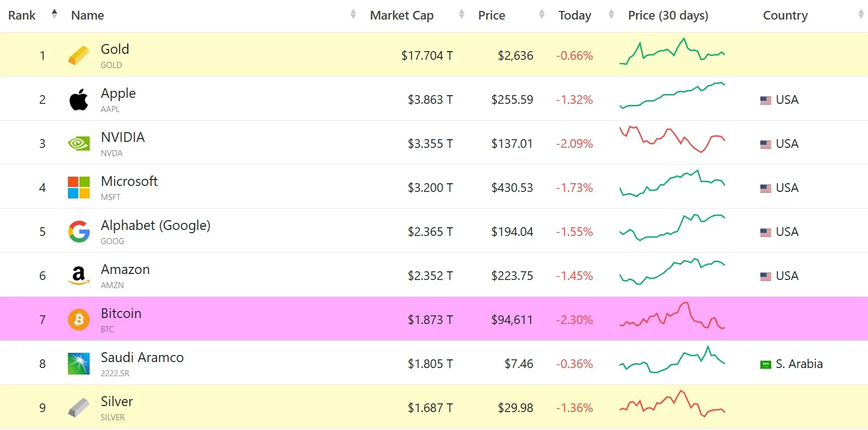Screen dimensions: 868x430
Task: Open the NVIDIA company link
Action: pyautogui.click(x=123, y=137)
